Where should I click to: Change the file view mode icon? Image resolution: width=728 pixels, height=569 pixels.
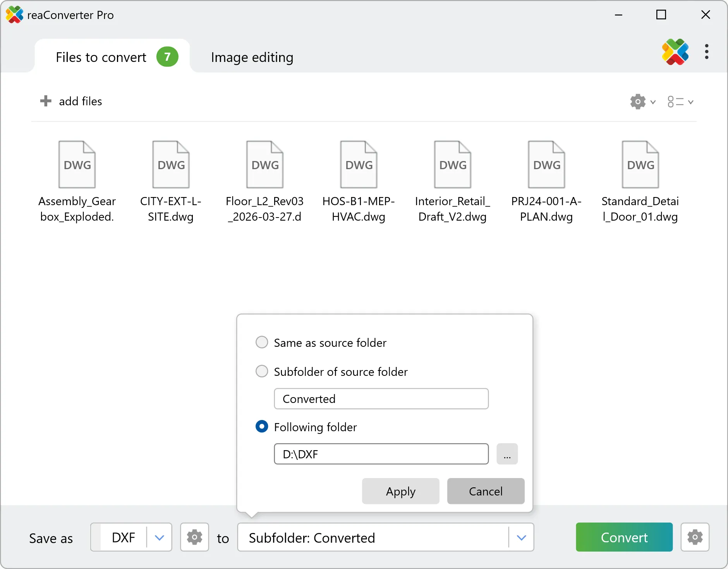pyautogui.click(x=676, y=101)
